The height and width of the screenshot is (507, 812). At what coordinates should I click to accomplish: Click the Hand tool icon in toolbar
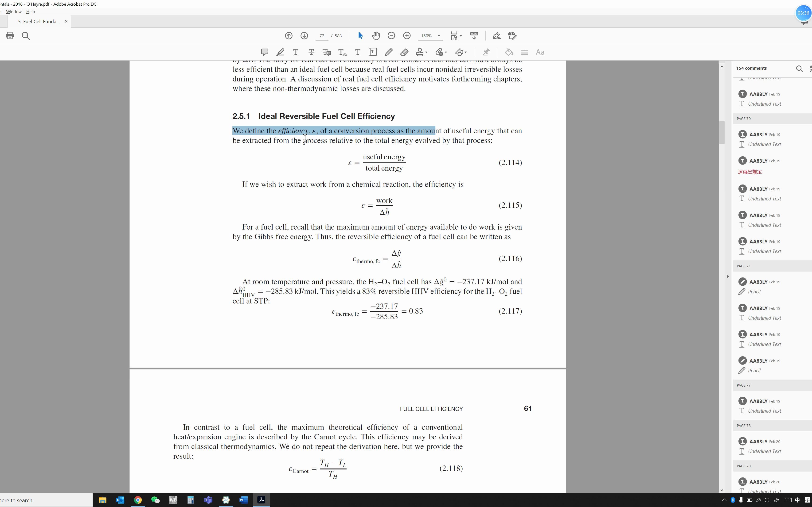[x=375, y=36]
